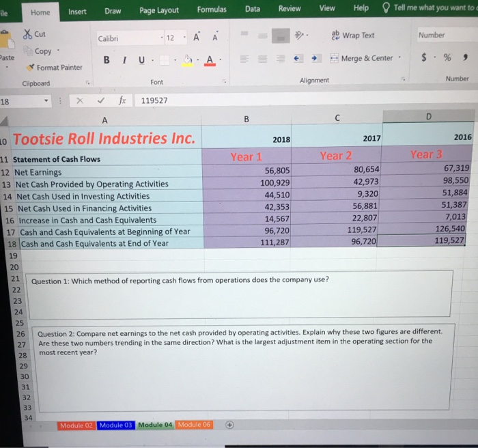Select column B header
This screenshot has width=478, height=448.
(x=247, y=119)
